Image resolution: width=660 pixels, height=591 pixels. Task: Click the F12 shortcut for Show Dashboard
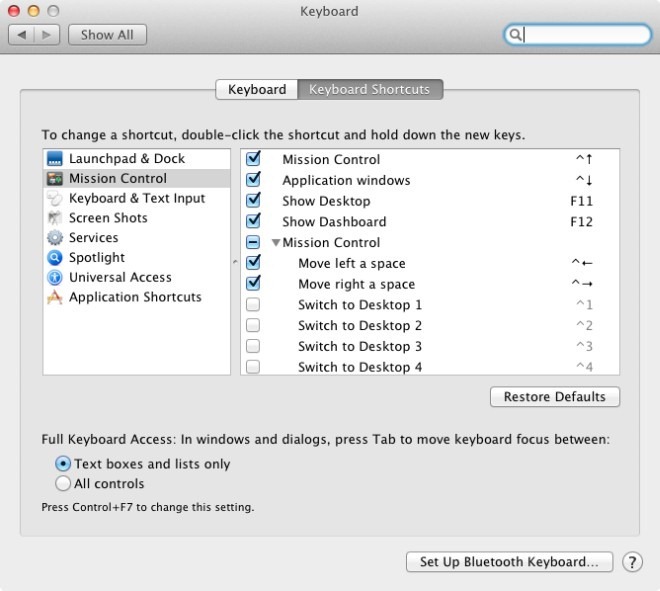coord(581,222)
